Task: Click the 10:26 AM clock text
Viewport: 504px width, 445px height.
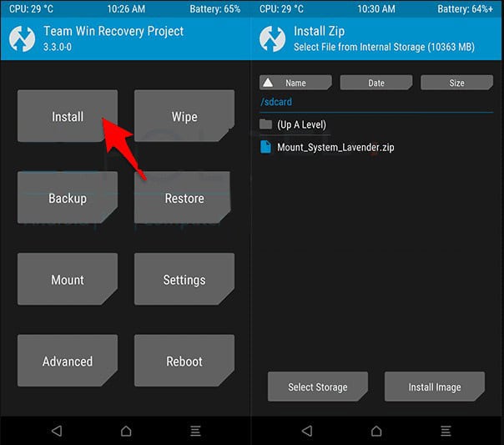Action: 126,8
